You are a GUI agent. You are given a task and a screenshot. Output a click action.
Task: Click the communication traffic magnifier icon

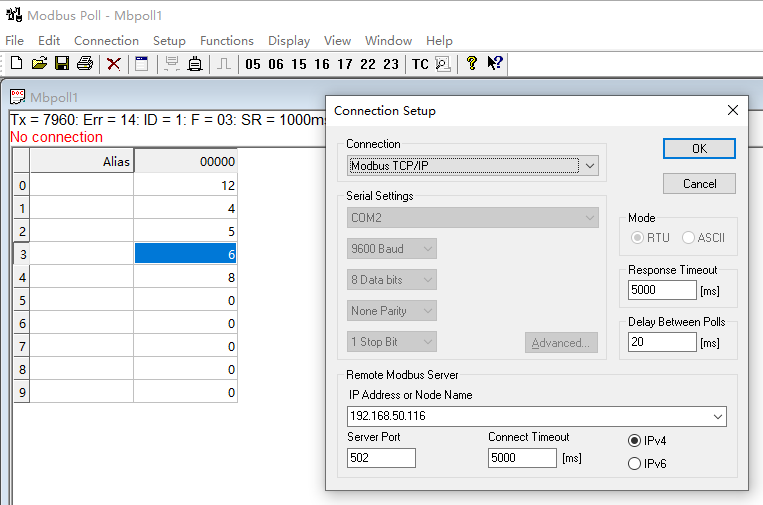[x=443, y=64]
